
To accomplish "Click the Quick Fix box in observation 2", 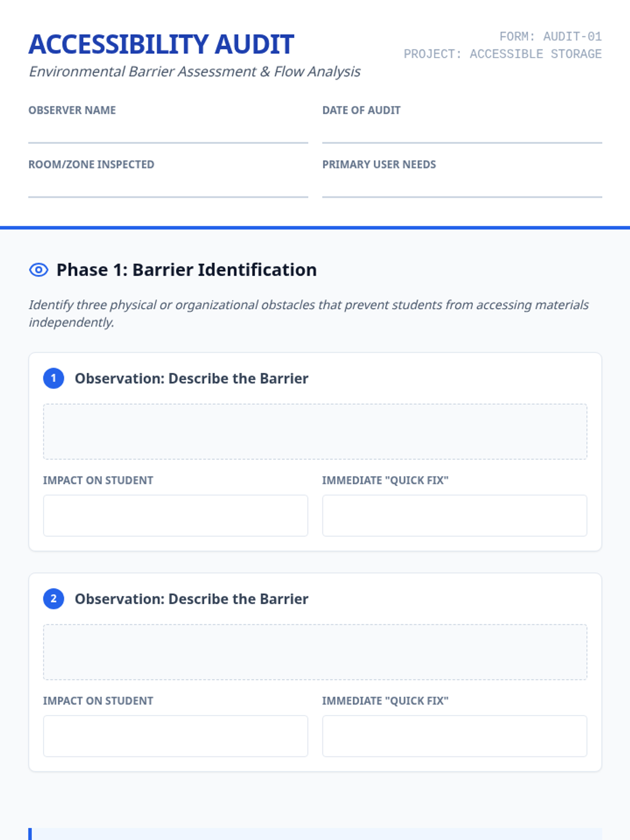I will click(x=455, y=736).
